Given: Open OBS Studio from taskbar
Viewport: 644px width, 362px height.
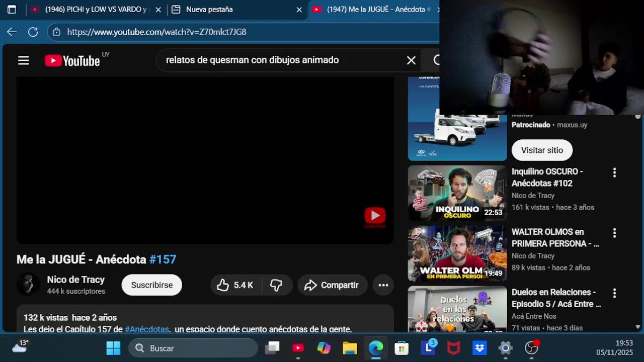Looking at the screenshot, I should point(532,348).
